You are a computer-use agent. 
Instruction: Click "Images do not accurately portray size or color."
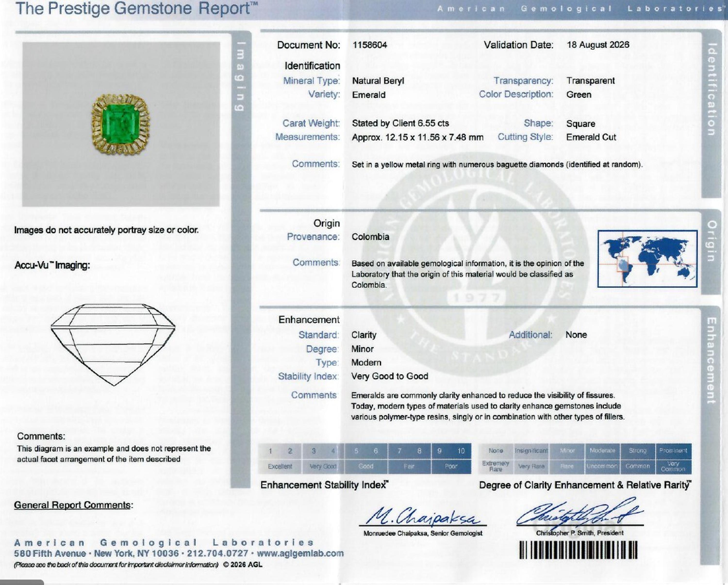[106, 230]
